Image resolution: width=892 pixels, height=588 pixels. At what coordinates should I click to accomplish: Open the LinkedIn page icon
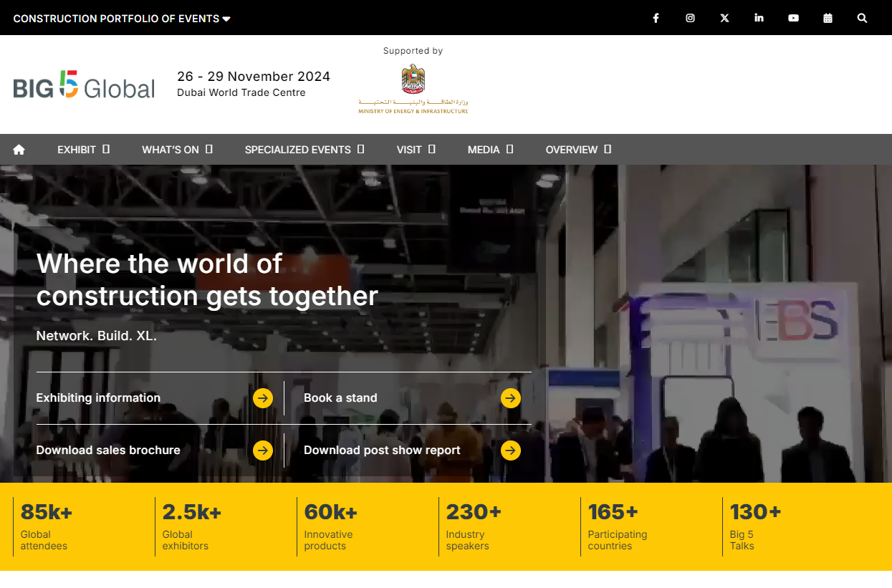point(759,18)
